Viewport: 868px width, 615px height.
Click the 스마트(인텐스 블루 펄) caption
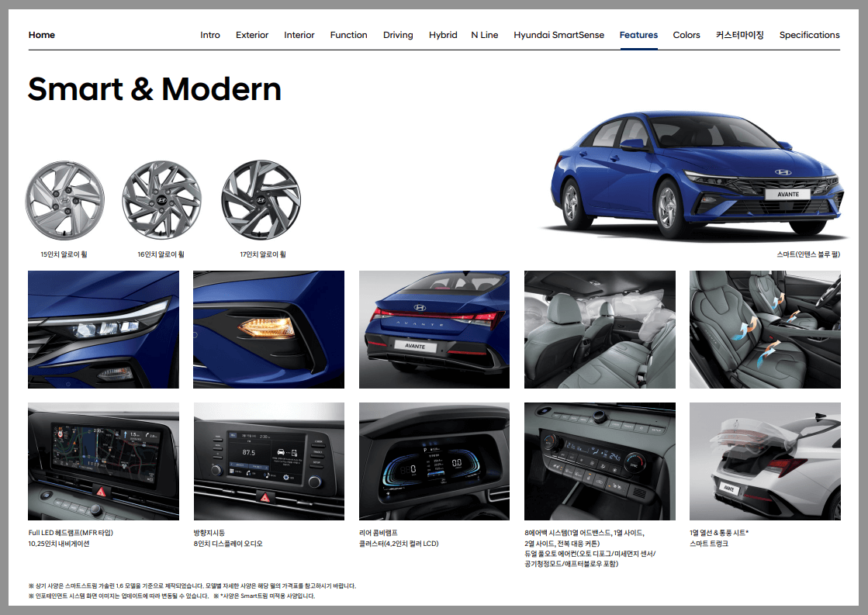pyautogui.click(x=808, y=254)
